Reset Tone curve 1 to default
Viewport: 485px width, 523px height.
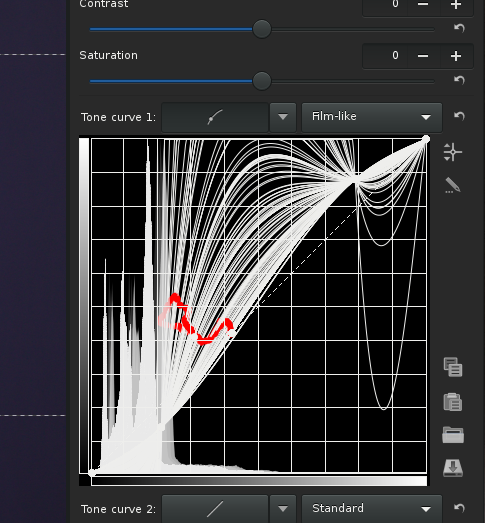[x=459, y=116]
